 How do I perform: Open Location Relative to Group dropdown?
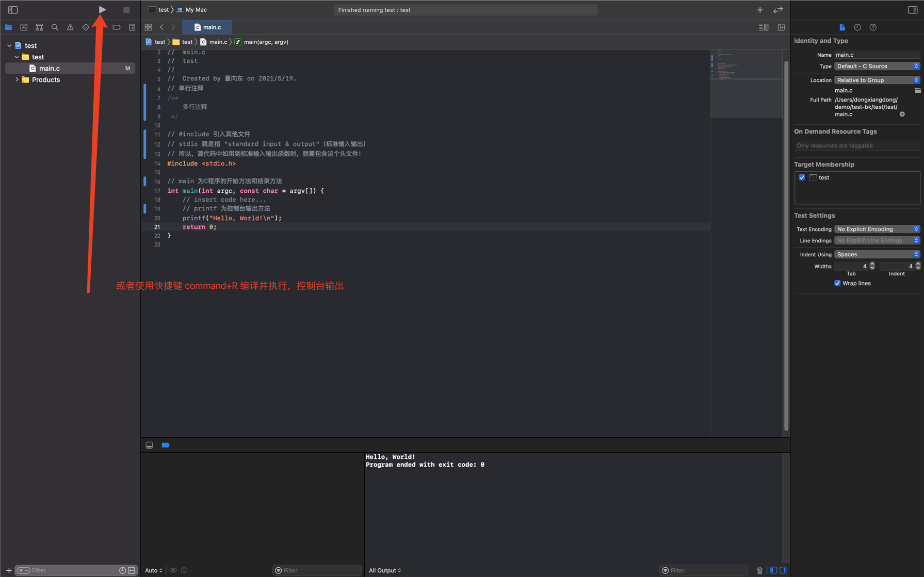pyautogui.click(x=877, y=80)
